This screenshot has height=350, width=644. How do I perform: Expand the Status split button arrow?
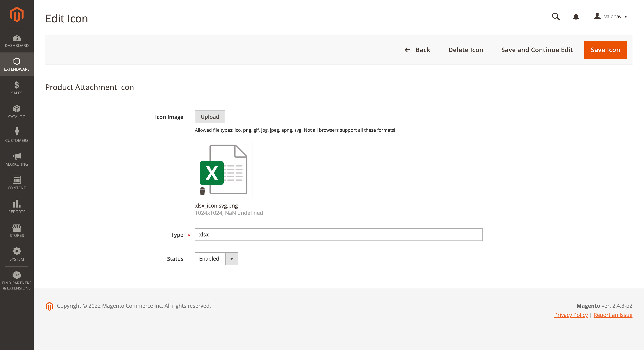click(232, 259)
